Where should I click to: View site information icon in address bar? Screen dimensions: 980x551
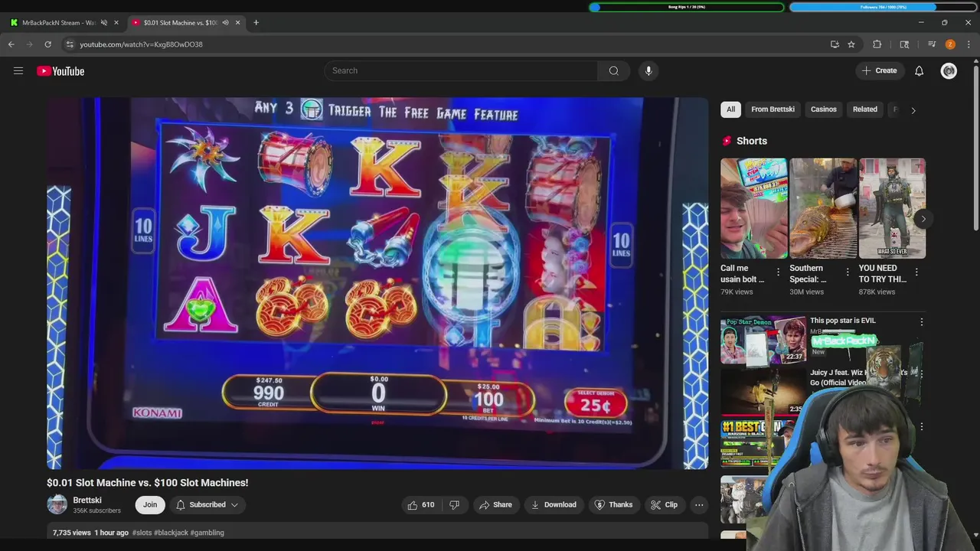[70, 44]
